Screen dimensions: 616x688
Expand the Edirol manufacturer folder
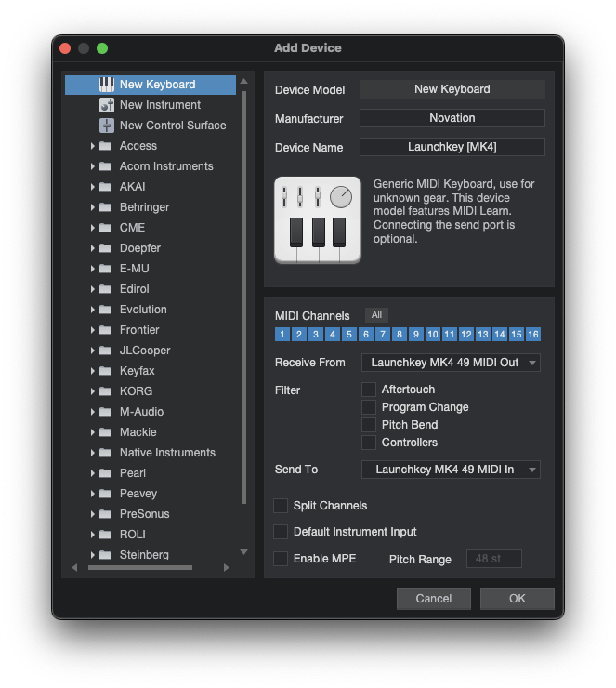click(x=93, y=289)
